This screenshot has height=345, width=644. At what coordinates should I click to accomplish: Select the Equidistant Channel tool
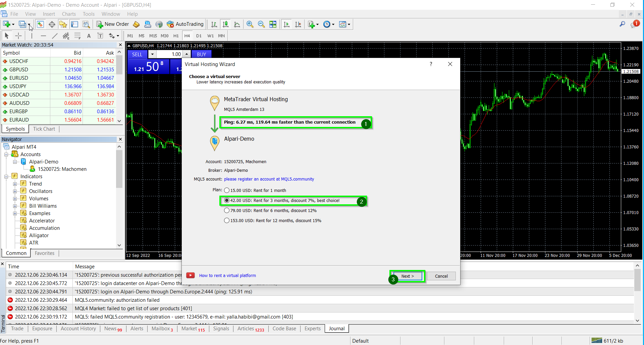pos(66,36)
